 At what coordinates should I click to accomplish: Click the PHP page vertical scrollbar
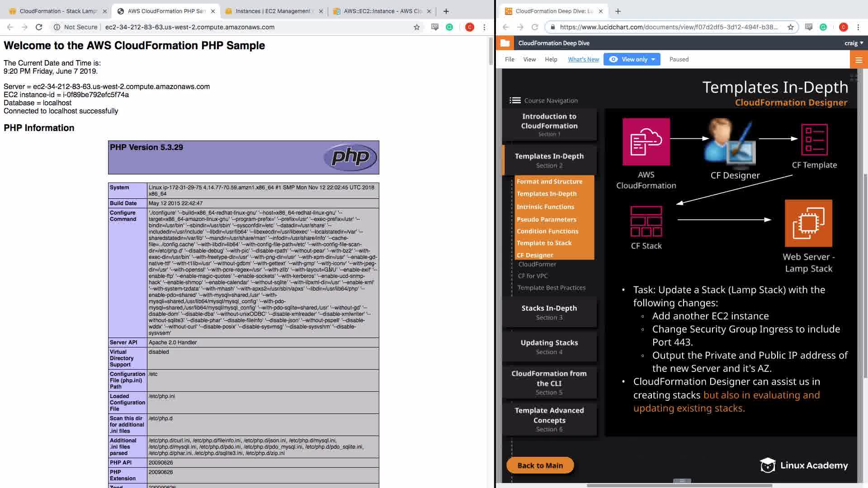(x=491, y=51)
